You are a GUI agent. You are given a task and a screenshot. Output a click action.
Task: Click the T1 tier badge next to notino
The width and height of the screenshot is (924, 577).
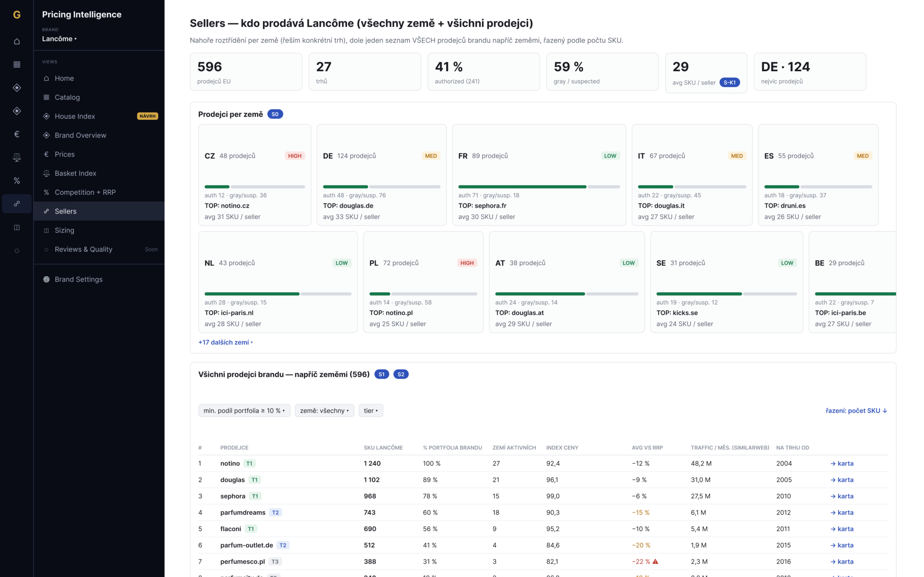[x=249, y=463]
